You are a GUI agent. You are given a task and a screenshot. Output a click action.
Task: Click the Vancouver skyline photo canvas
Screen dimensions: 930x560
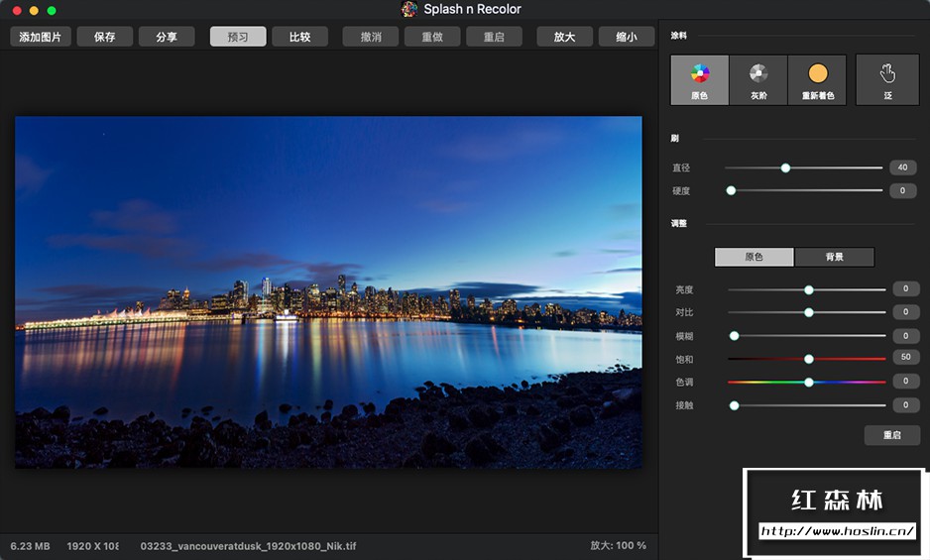328,291
